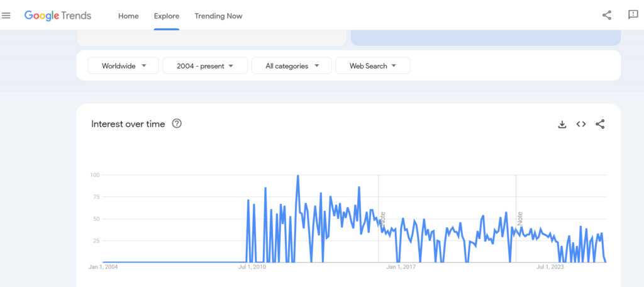
Task: Open the hamburger main menu
Action: coord(6,16)
